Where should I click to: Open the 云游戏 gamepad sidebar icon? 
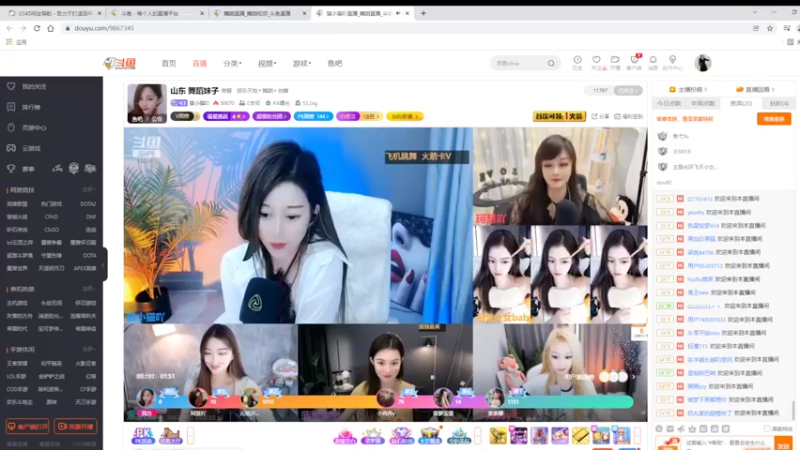[11, 148]
